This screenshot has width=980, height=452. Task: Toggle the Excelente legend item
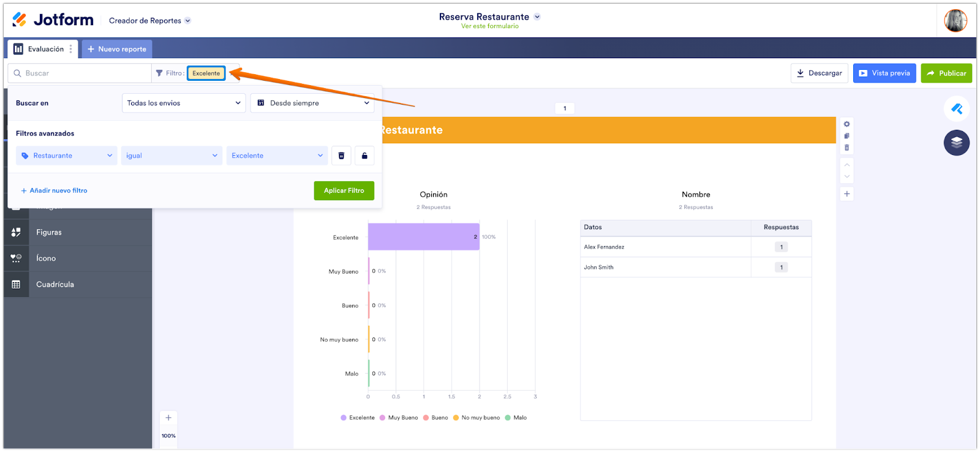click(358, 418)
